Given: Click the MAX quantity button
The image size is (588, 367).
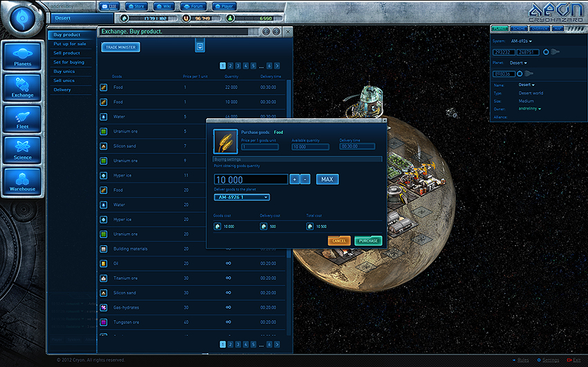Looking at the screenshot, I should [327, 180].
